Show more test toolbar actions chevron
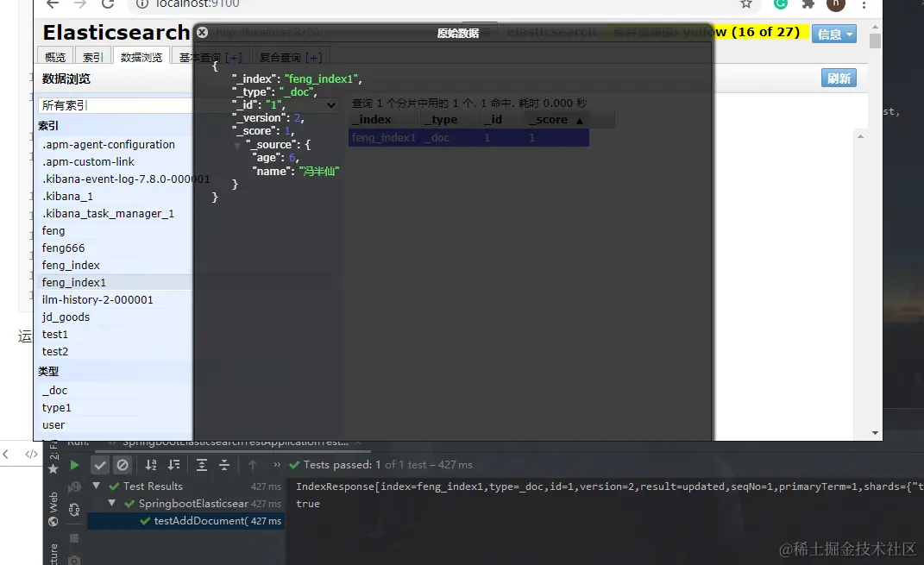Screen dimensions: 924x565 coord(277,465)
